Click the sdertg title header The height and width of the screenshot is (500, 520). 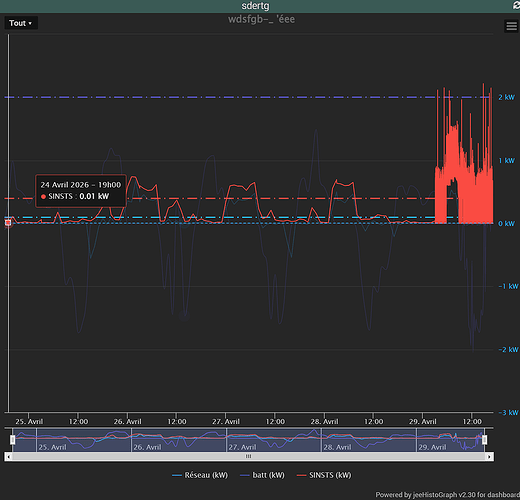[255, 6]
